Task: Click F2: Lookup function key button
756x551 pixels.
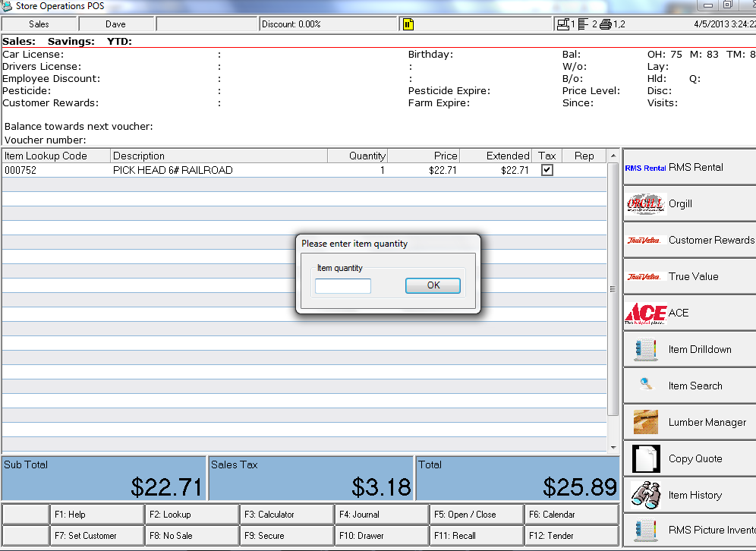Action: tap(191, 515)
